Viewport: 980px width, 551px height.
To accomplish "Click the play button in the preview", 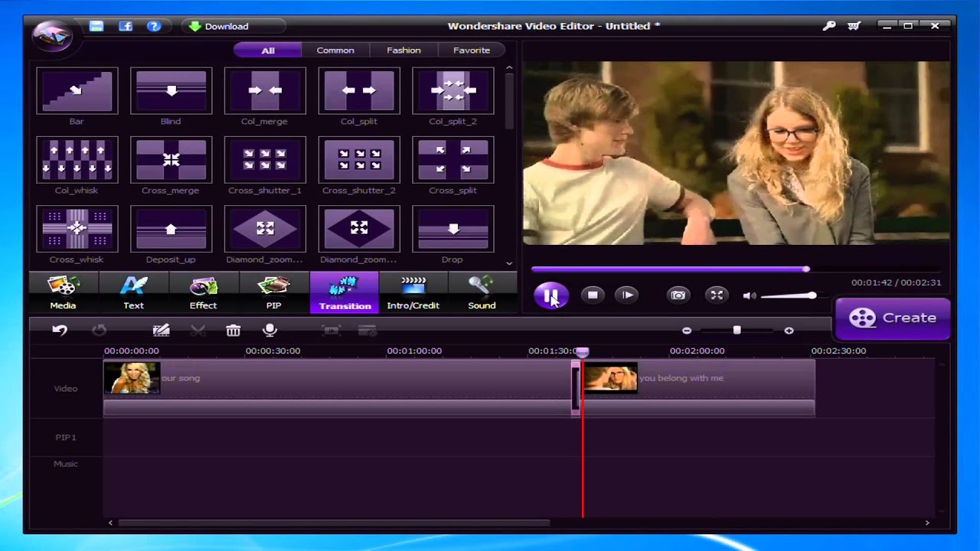I will point(627,295).
